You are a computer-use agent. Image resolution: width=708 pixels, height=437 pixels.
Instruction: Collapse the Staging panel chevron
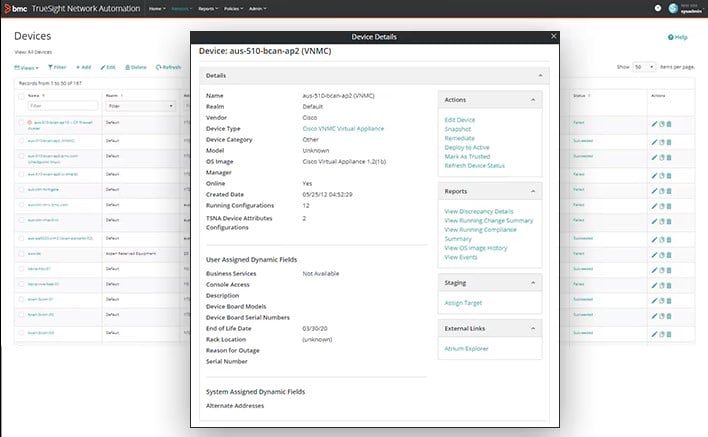[533, 283]
